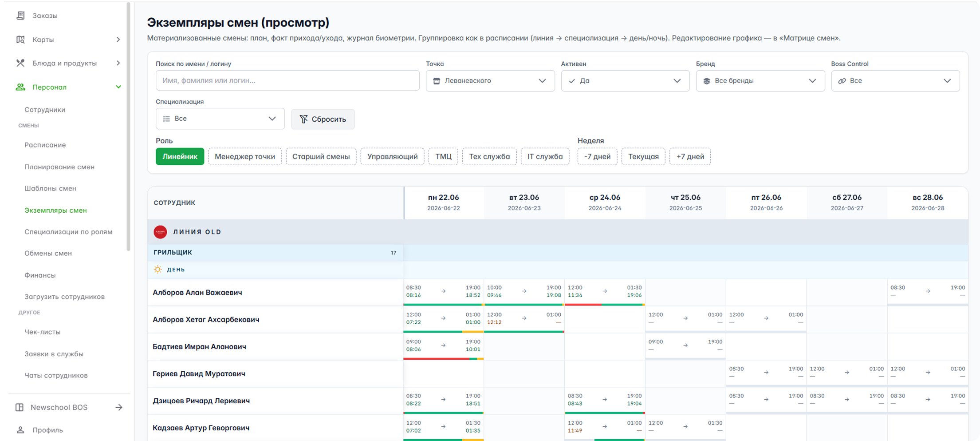Viewport: 980px width, 441px height.
Task: Open Заявки в службы page
Action: tap(54, 354)
